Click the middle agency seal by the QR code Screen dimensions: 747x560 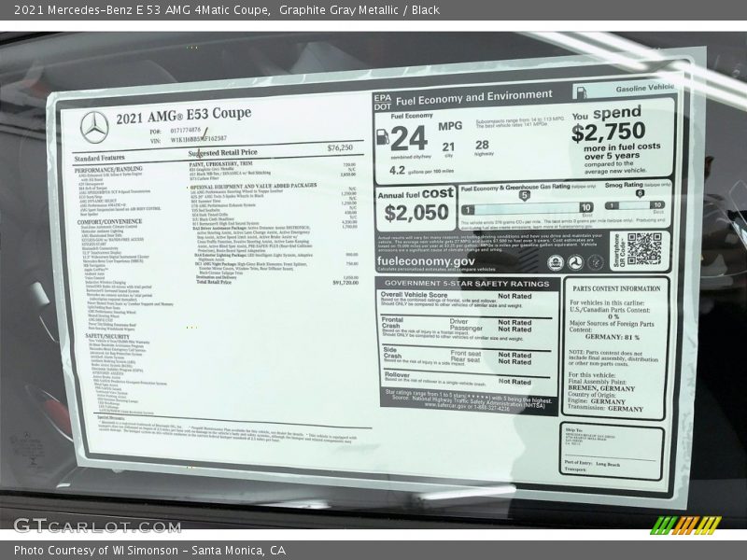pyautogui.click(x=575, y=262)
